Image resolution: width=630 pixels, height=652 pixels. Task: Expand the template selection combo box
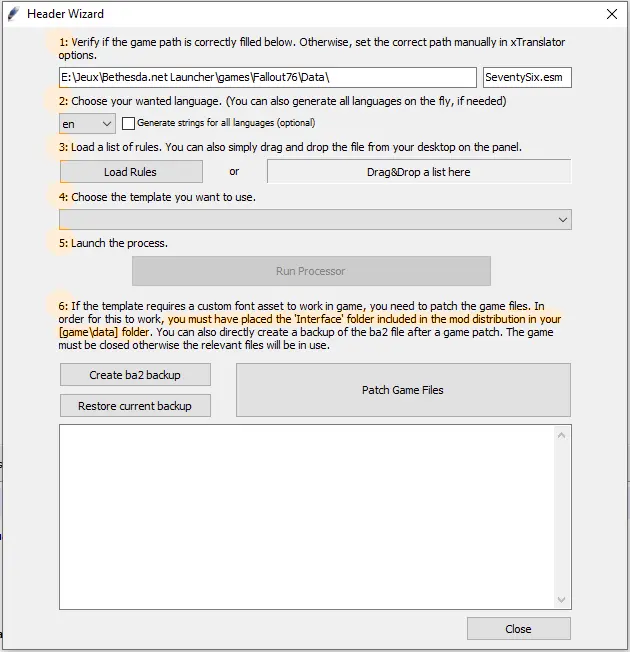pos(315,220)
